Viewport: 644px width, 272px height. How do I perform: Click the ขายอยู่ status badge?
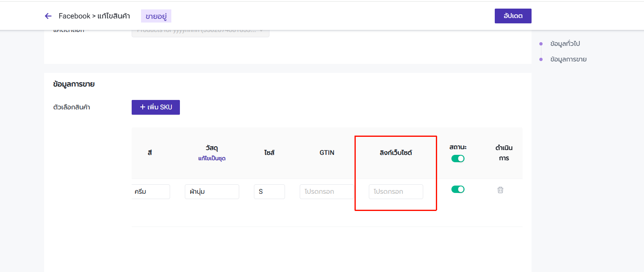(156, 16)
